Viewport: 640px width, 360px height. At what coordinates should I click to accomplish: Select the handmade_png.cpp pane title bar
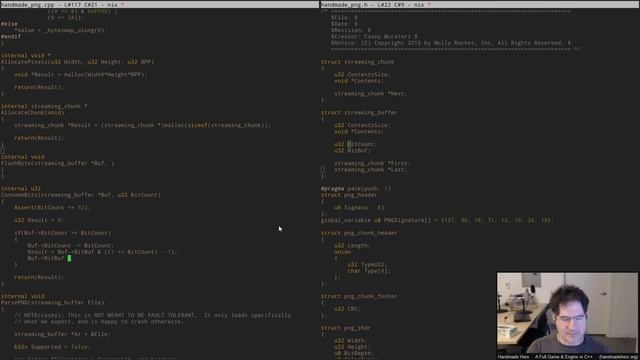point(160,4)
